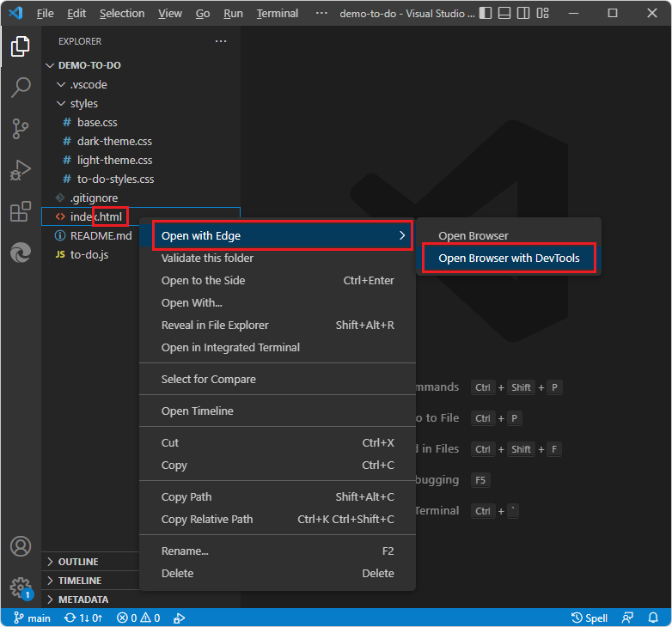Select to-do-styles.css file
Image resolution: width=672 pixels, height=627 pixels.
click(141, 179)
